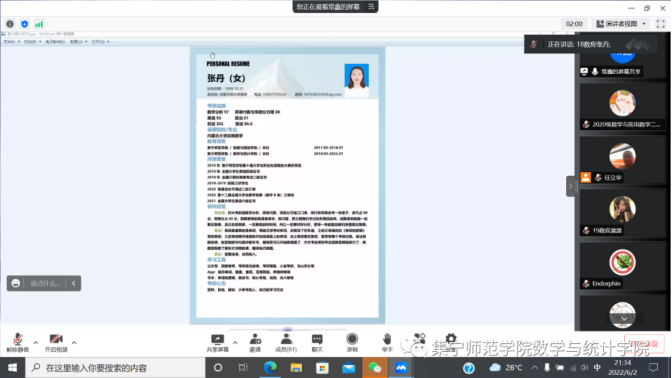This screenshot has width=672, height=378.
Task: Check the green network signal status icon
Action: [x=39, y=24]
